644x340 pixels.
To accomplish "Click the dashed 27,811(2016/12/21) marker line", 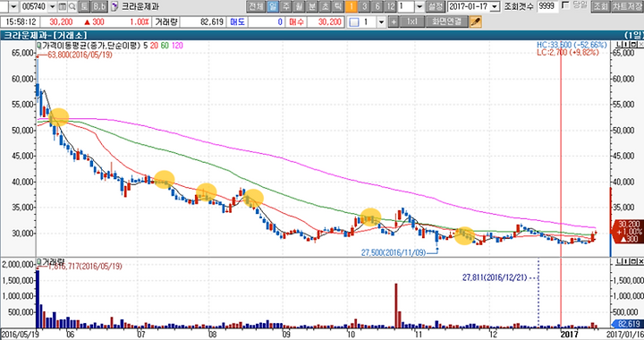I will pos(538,292).
